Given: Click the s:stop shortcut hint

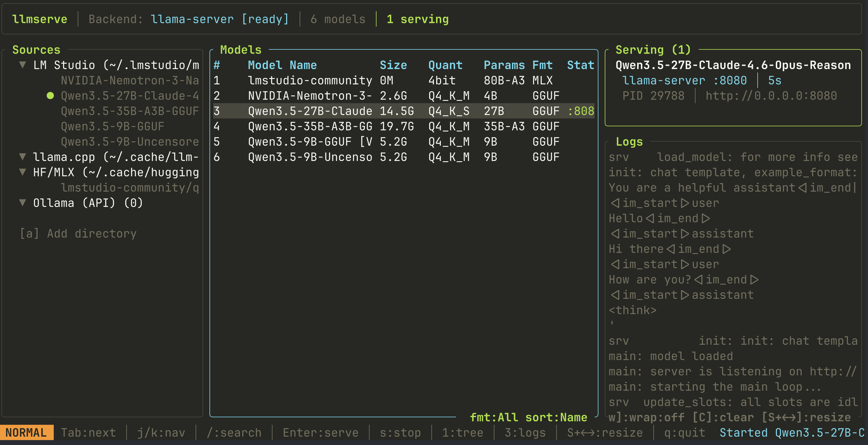Looking at the screenshot, I should coord(400,433).
